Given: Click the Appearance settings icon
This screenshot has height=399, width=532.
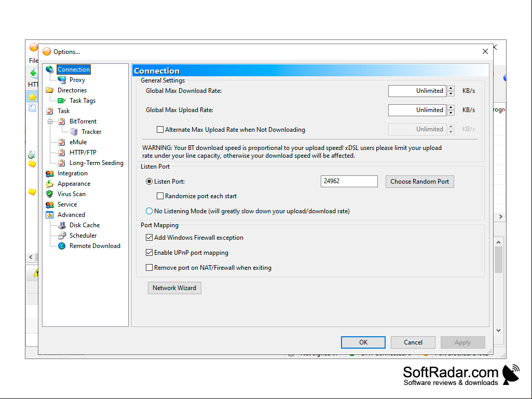Looking at the screenshot, I should point(49,184).
